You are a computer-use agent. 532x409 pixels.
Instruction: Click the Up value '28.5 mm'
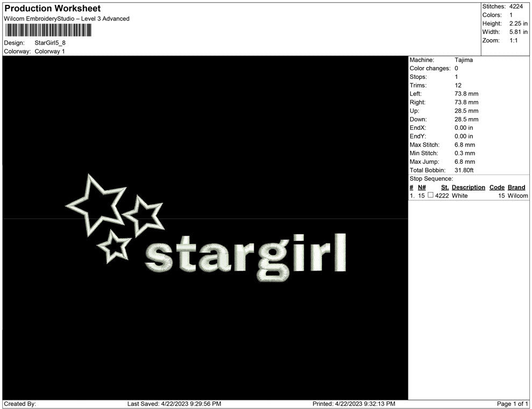466,111
